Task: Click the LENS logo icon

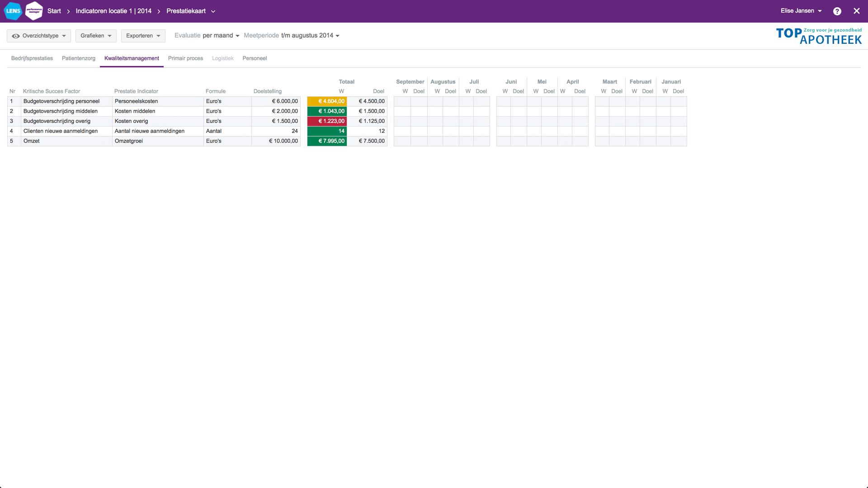Action: (x=13, y=11)
